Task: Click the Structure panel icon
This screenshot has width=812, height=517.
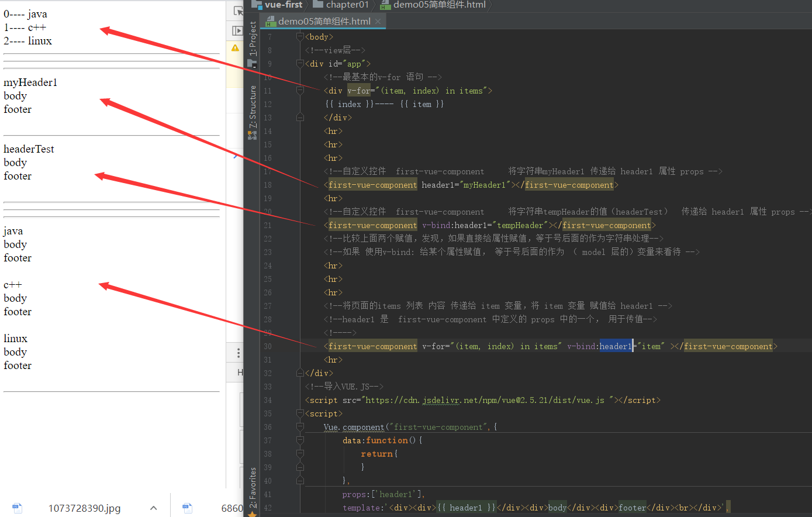Action: point(253,135)
